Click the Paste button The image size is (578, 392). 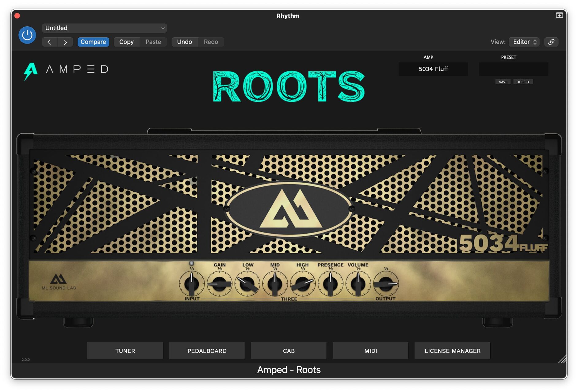point(153,42)
